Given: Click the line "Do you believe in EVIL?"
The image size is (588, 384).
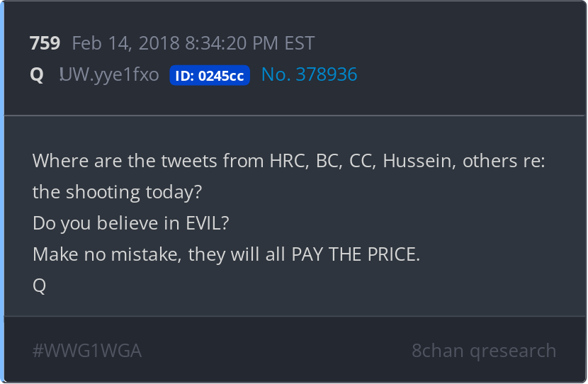Looking at the screenshot, I should tap(131, 223).
